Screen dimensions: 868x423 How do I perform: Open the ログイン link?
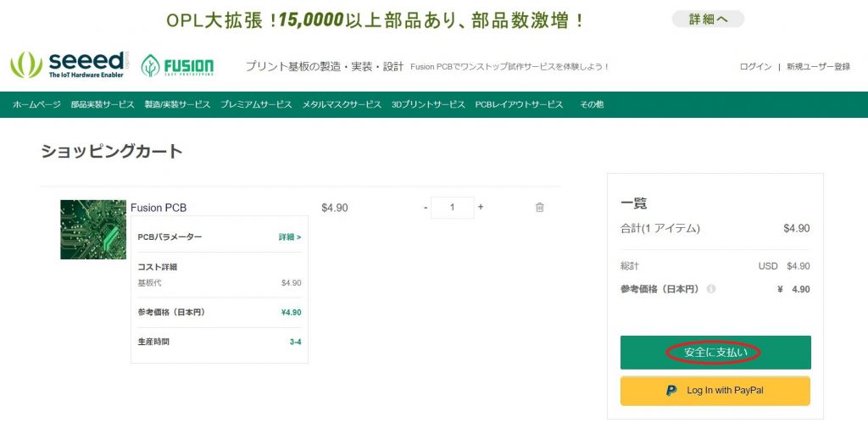[x=755, y=67]
